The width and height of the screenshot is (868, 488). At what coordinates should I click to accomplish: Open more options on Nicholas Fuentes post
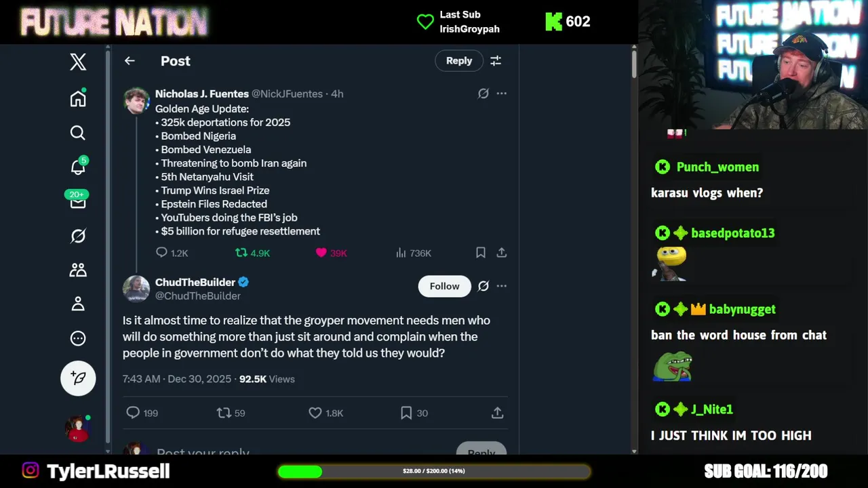coord(501,94)
